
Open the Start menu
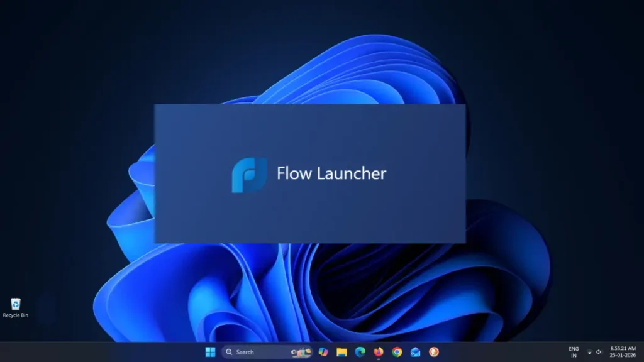[x=211, y=352]
